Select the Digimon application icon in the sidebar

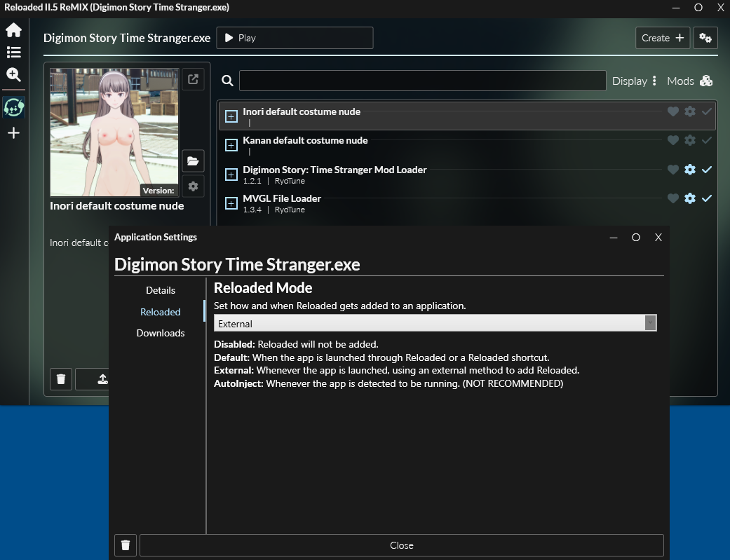(13, 107)
